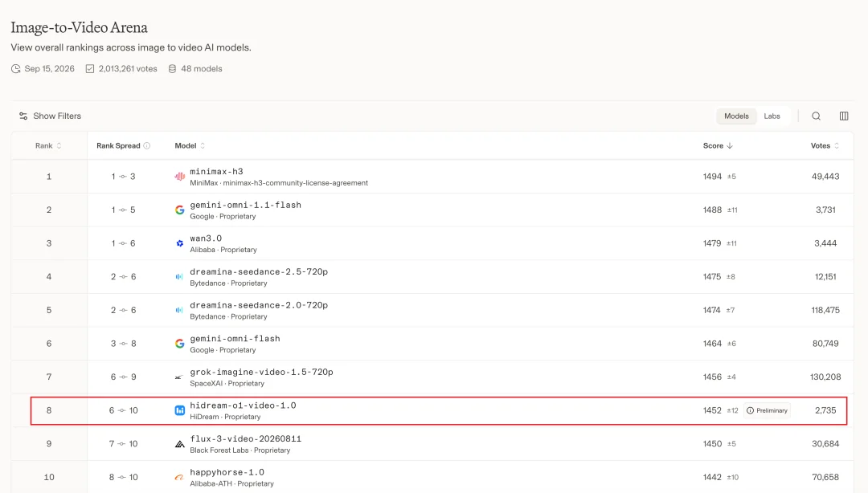Open the minimax-h3 model link
The height and width of the screenshot is (493, 868).
click(x=216, y=172)
